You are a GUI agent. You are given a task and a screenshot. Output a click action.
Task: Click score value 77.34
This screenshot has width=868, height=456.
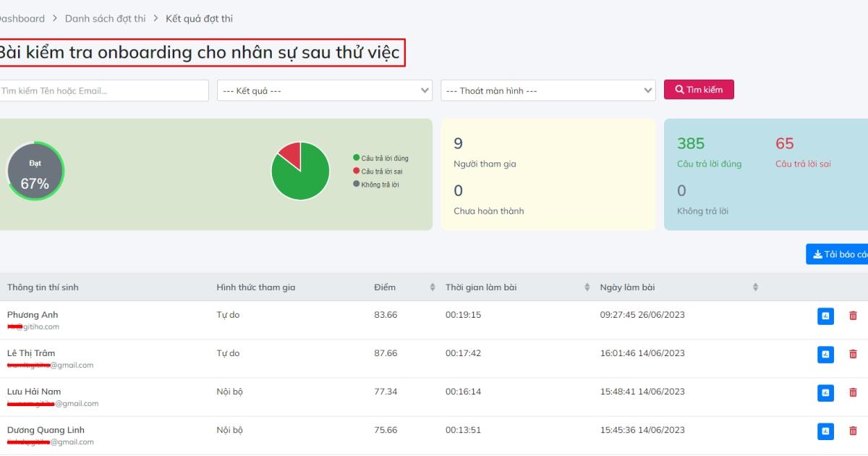click(x=386, y=392)
